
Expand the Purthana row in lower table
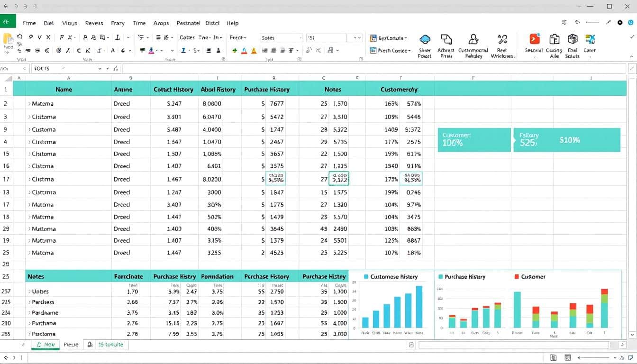[x=29, y=323]
